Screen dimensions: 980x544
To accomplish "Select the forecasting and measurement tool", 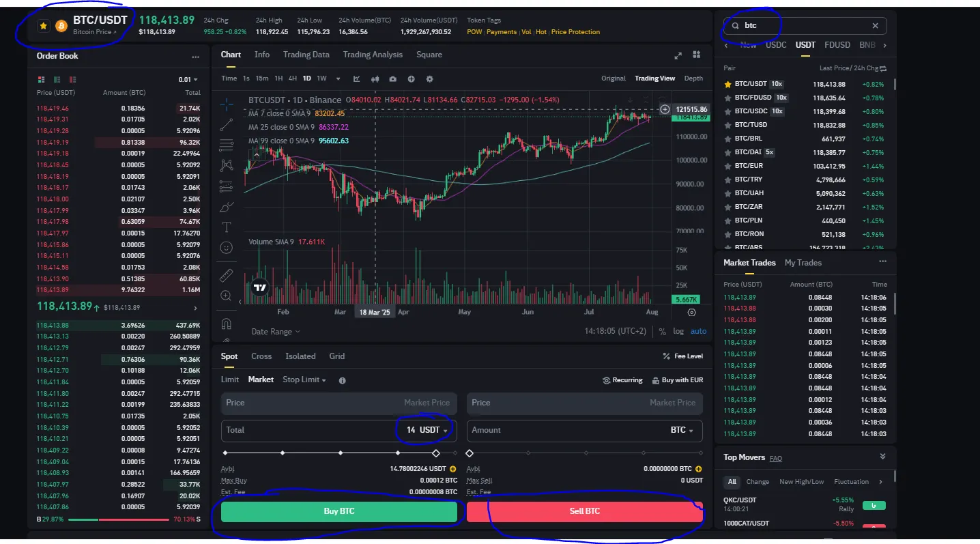I will click(227, 186).
